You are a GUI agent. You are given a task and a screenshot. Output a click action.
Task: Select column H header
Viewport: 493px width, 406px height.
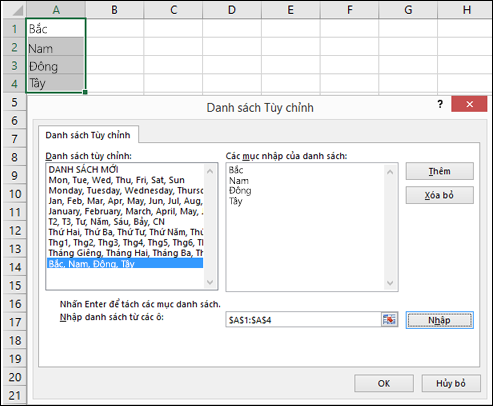(465, 10)
